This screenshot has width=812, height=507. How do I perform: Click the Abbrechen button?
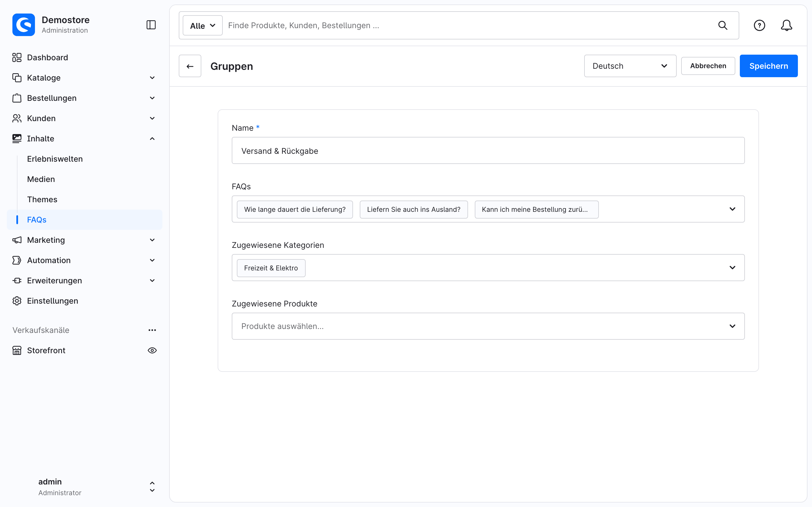708,66
